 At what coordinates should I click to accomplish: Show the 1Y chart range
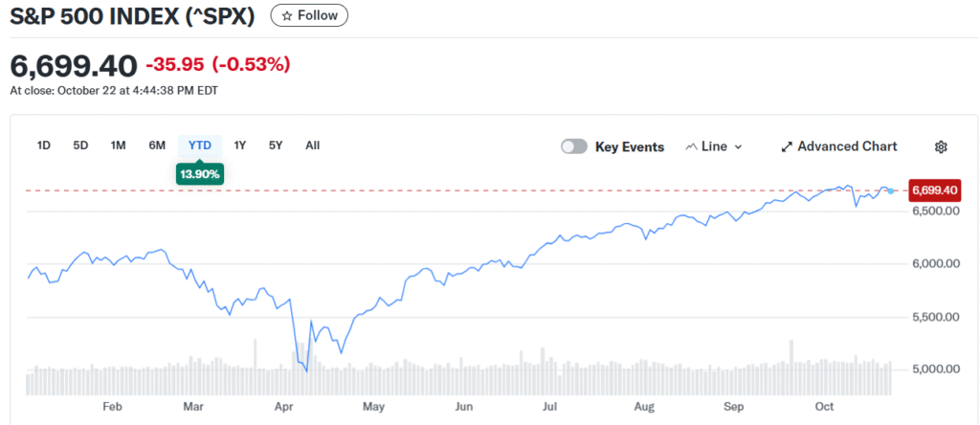(x=240, y=145)
